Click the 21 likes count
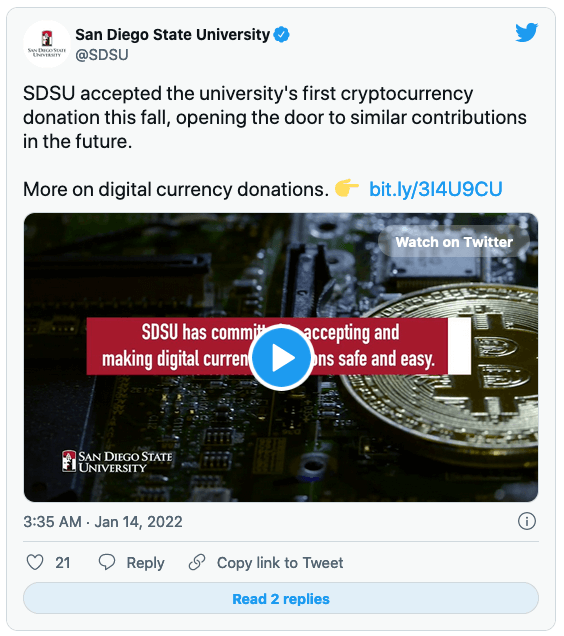564x636 pixels. (62, 563)
